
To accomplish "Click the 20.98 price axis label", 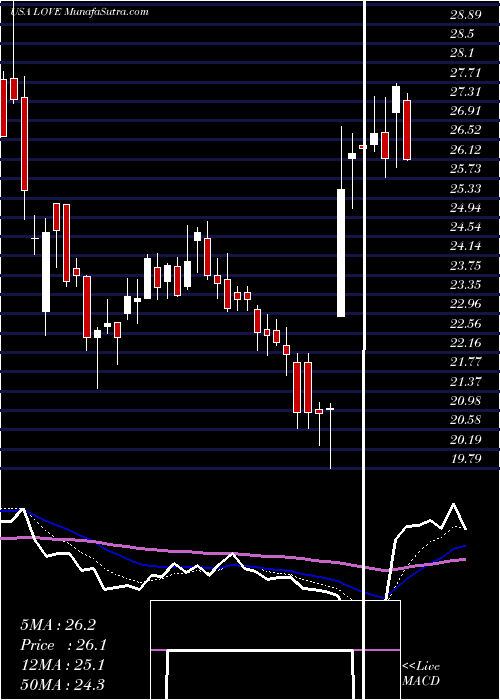I will [x=466, y=400].
